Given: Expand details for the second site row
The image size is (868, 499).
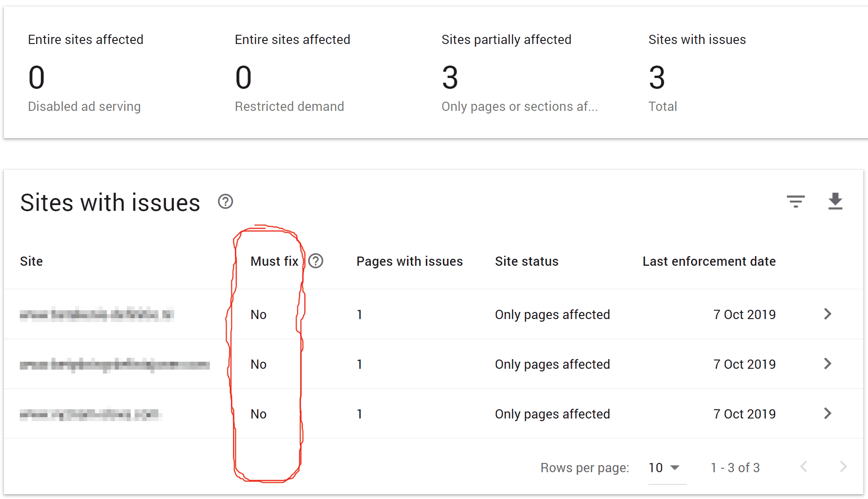Looking at the screenshot, I should [x=828, y=364].
